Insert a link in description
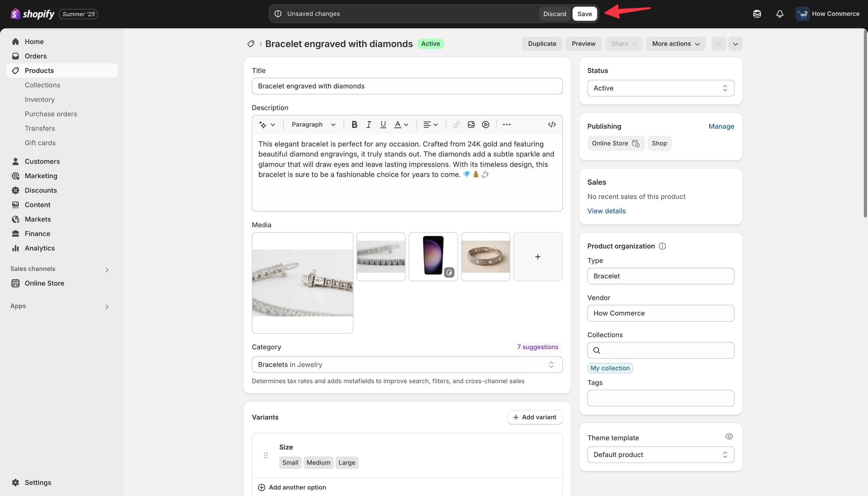The width and height of the screenshot is (868, 496). (457, 125)
